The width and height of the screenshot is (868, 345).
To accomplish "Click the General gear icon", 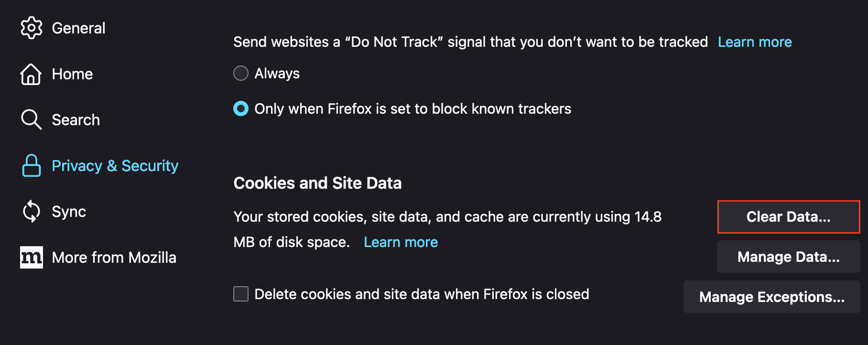I will (32, 28).
